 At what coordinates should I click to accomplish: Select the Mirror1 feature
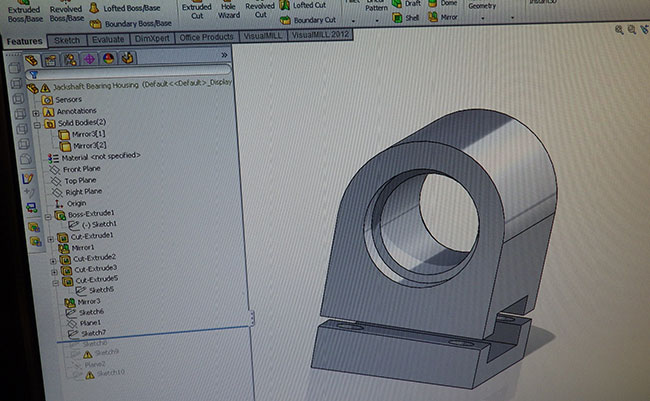click(x=76, y=248)
